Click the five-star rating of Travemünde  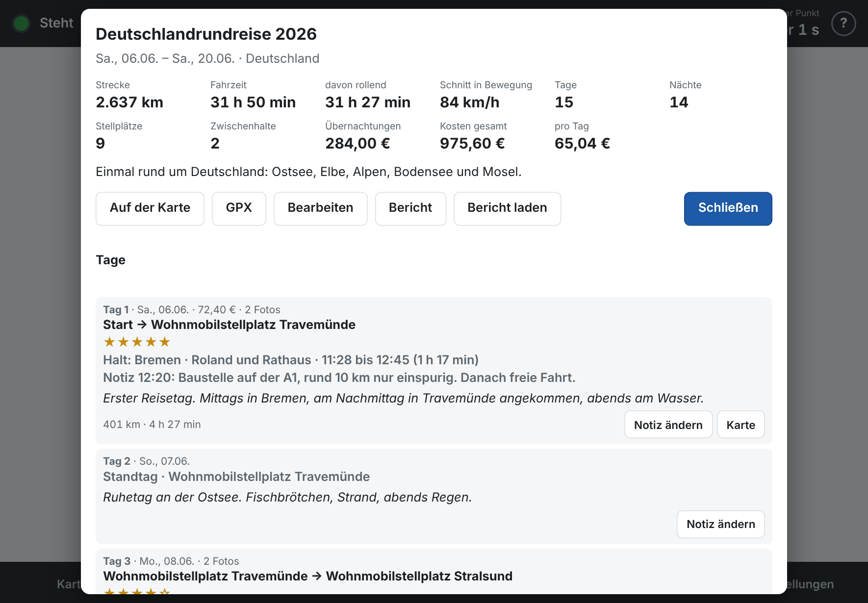tap(137, 342)
